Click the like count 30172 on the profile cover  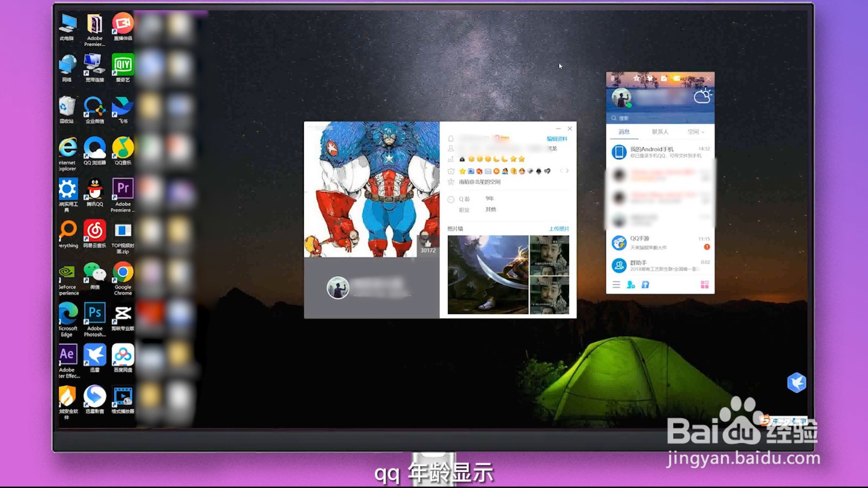427,247
